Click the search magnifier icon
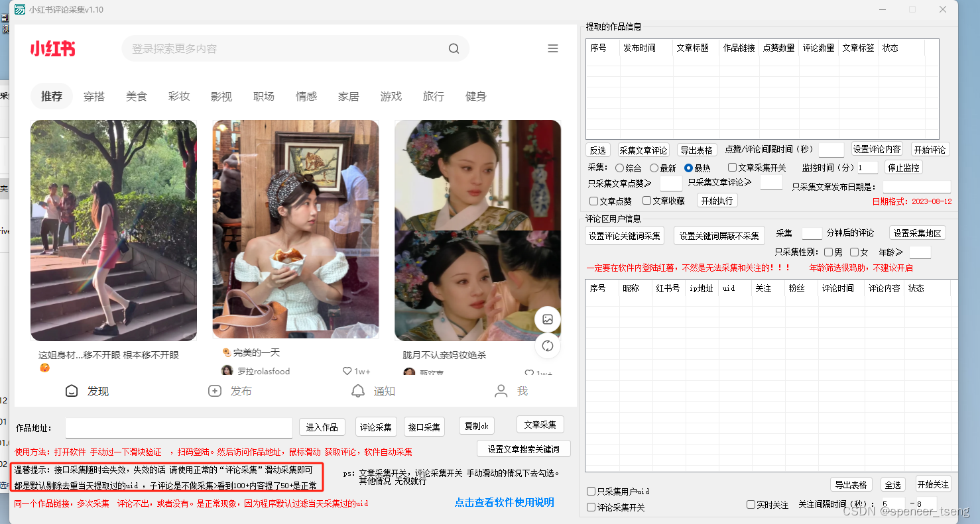This screenshot has width=980, height=524. coord(454,48)
